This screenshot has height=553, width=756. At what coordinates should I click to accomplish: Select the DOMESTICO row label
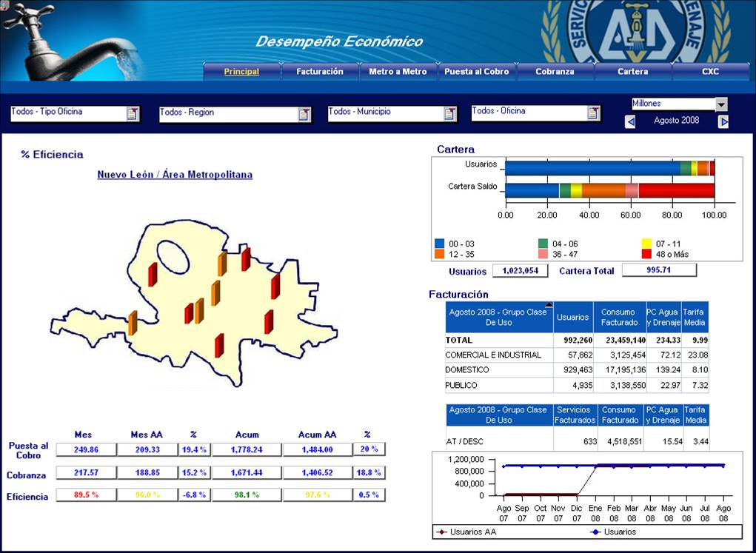[467, 370]
